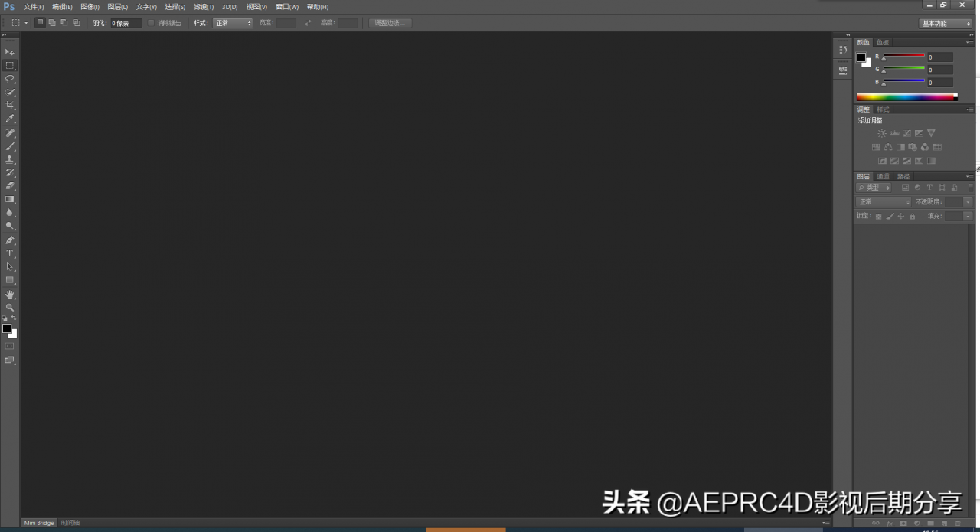Choose Intersect with selection mode
The height and width of the screenshot is (532, 980).
coord(76,23)
